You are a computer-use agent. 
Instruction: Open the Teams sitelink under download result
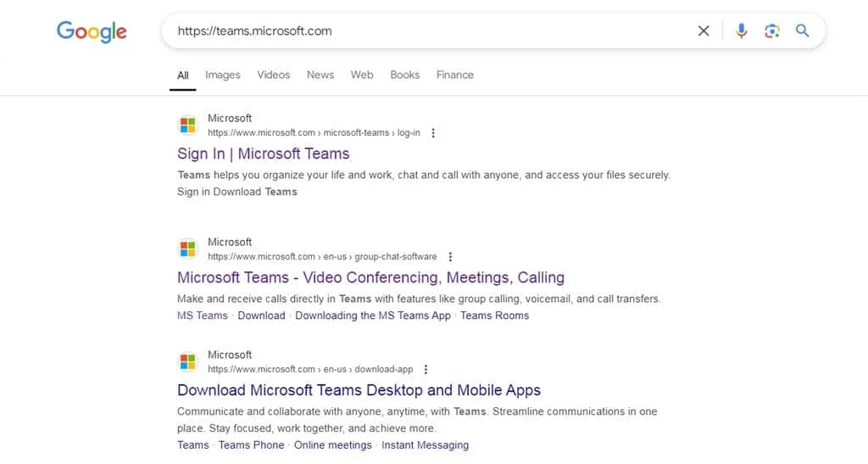pos(193,445)
